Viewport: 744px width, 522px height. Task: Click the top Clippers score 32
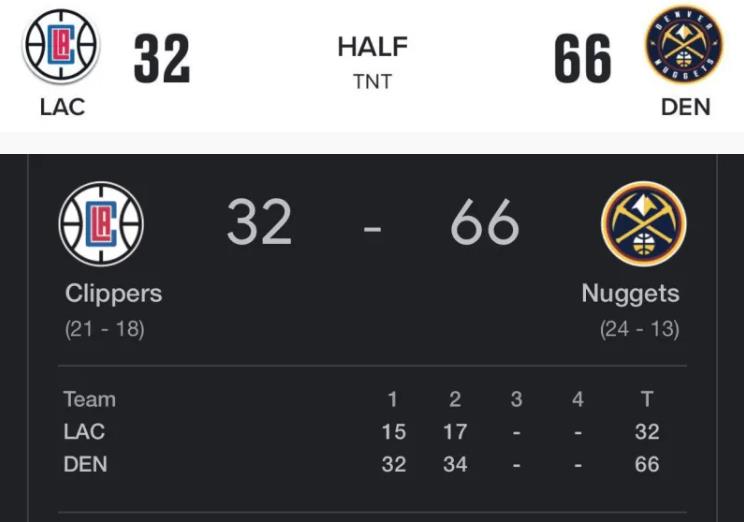click(x=162, y=59)
